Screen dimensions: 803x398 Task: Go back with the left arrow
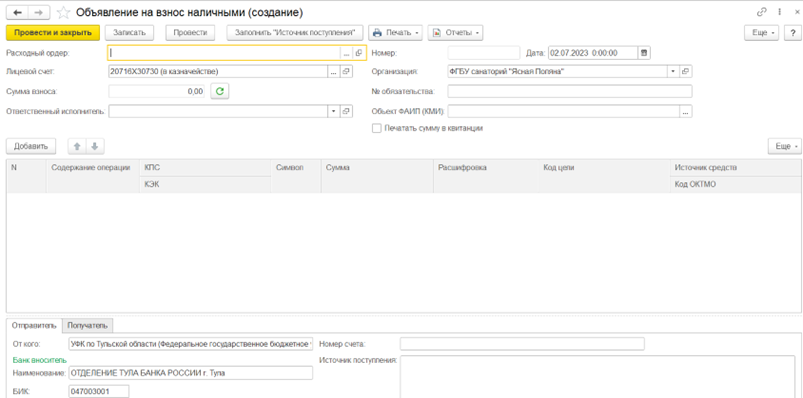click(x=17, y=12)
